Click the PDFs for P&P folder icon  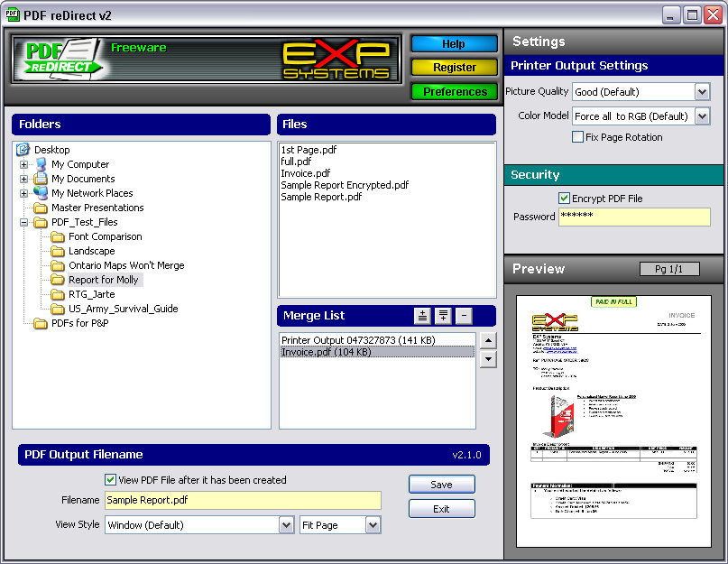coord(41,323)
